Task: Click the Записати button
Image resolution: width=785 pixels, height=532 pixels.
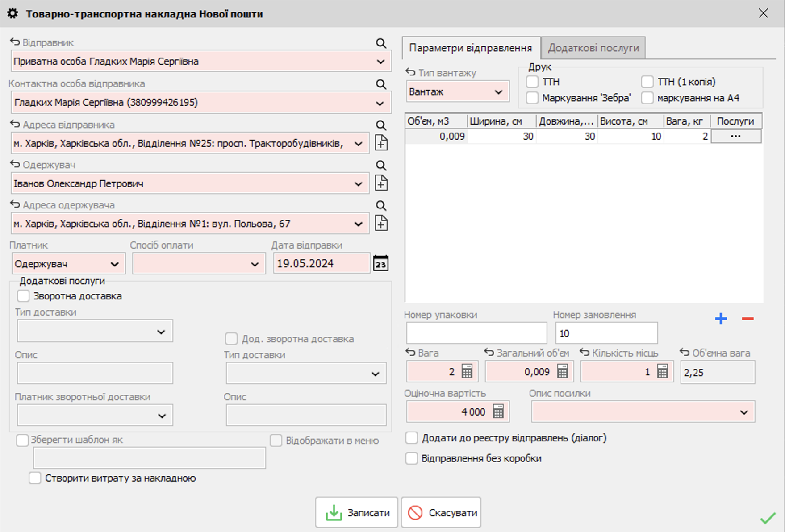Action: pos(356,513)
